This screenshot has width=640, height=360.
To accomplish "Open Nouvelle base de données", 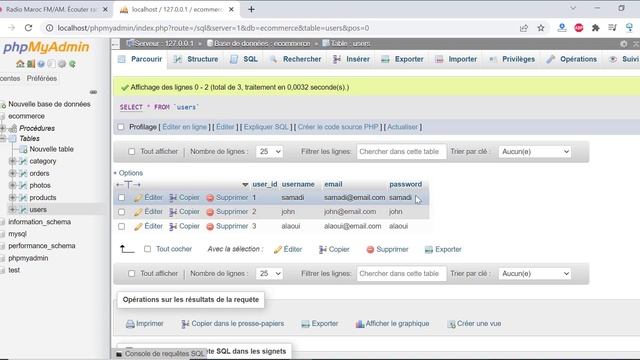I will 49,104.
